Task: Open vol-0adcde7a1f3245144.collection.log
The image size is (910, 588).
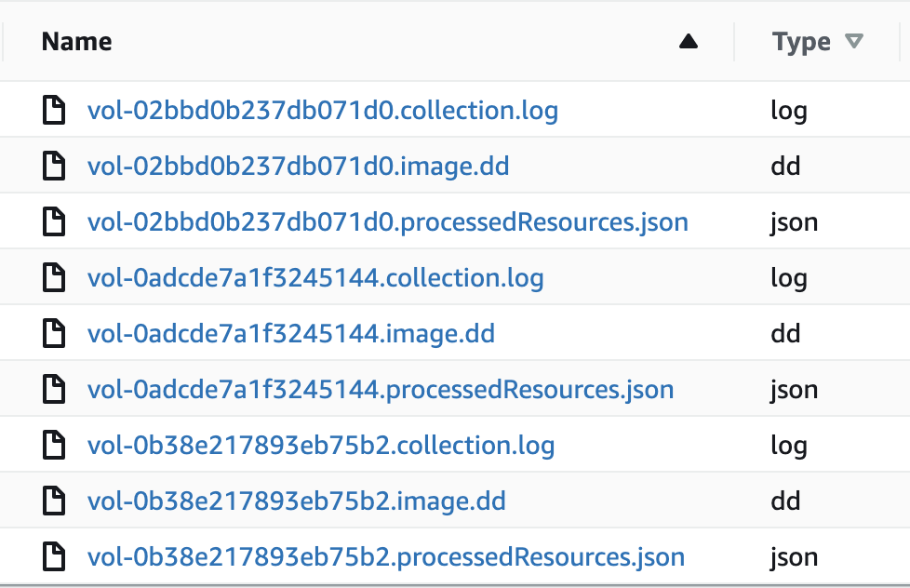Action: [316, 277]
